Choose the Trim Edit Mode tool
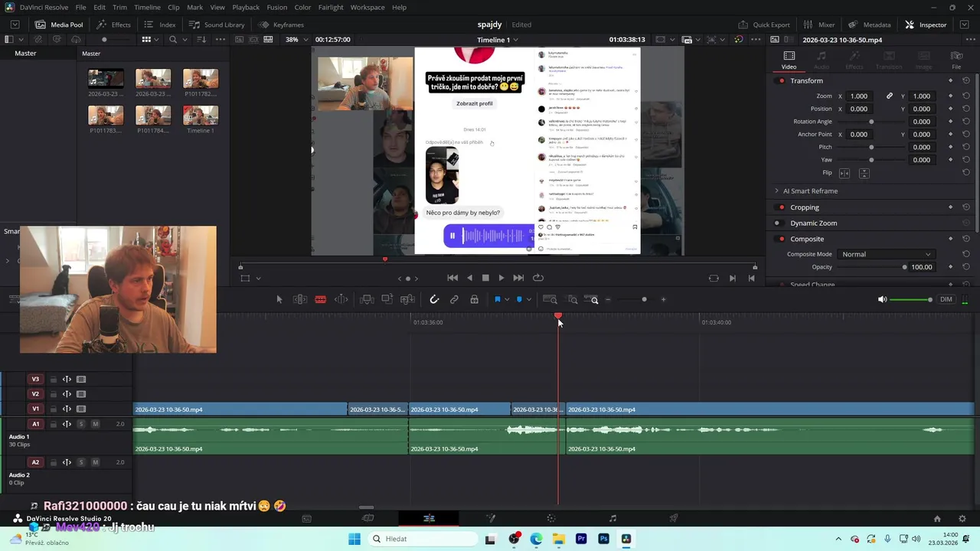The height and width of the screenshot is (551, 980). 300,299
